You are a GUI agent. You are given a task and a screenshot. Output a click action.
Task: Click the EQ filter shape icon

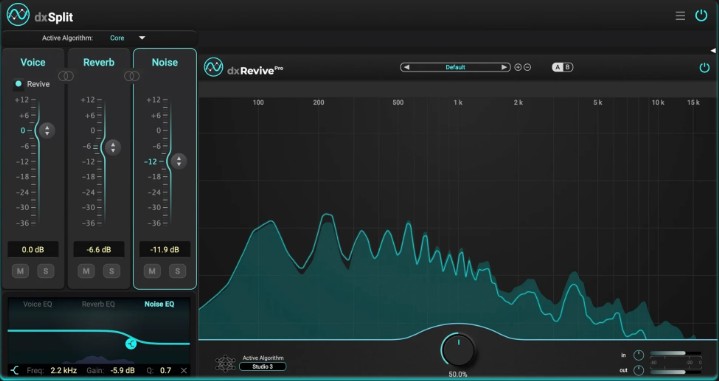pos(15,370)
